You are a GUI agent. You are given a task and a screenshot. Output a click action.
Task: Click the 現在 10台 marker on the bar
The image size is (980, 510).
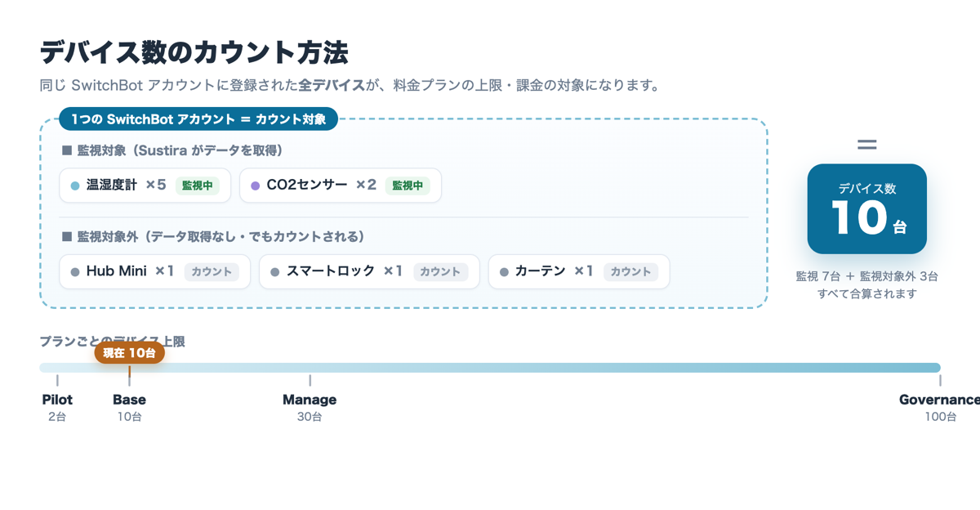tap(129, 353)
